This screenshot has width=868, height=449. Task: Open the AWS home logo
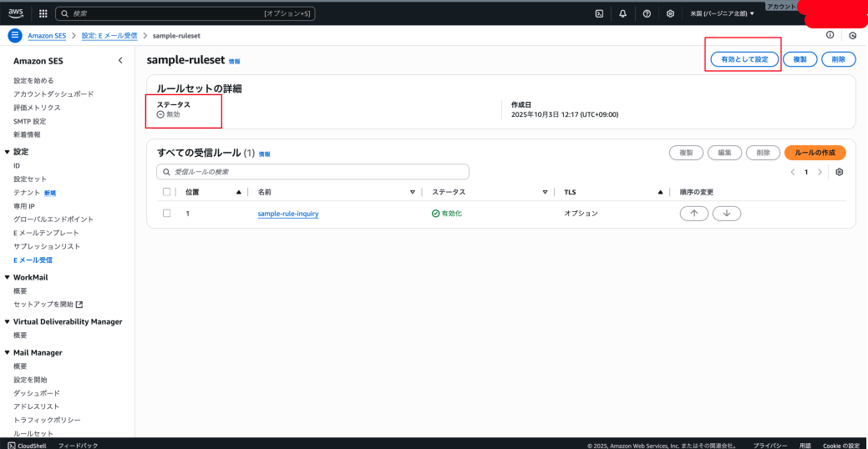(x=16, y=14)
